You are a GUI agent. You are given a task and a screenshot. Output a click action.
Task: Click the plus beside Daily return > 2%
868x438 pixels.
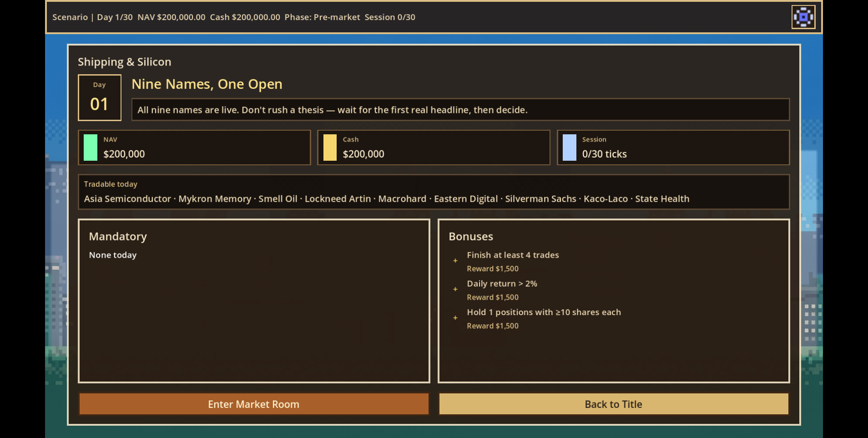pos(455,290)
